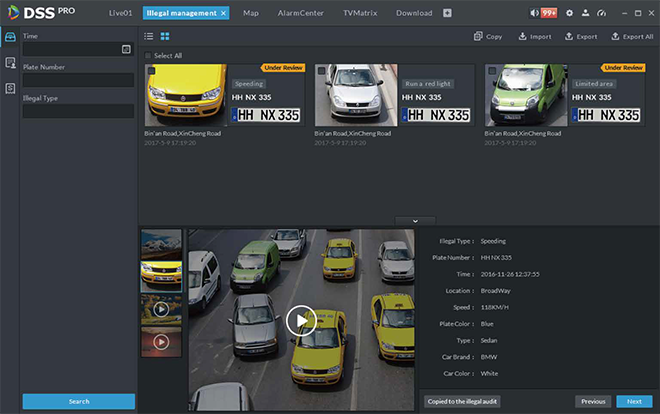Play the violation video in preview

pos(301,320)
